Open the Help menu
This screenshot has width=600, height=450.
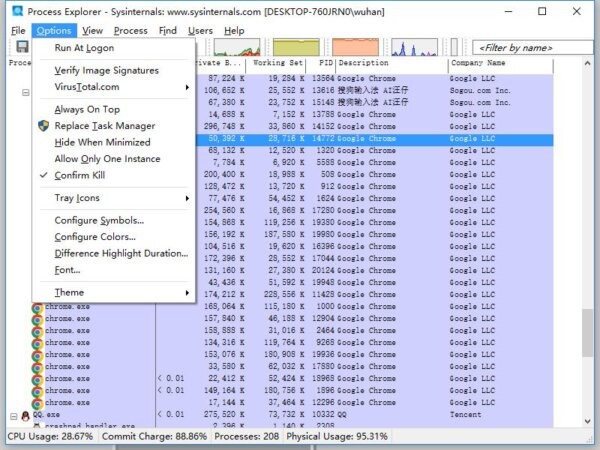(x=234, y=31)
